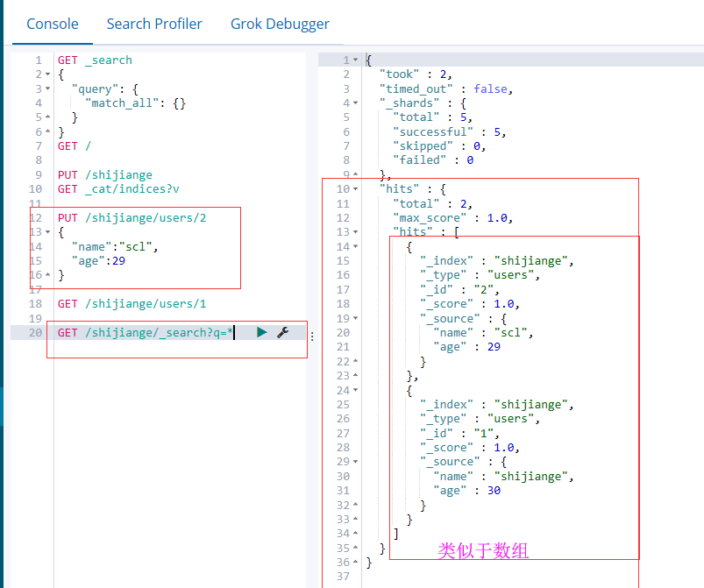The width and height of the screenshot is (704, 588).
Task: Click the '"took" : 2' response line
Action: pos(416,74)
